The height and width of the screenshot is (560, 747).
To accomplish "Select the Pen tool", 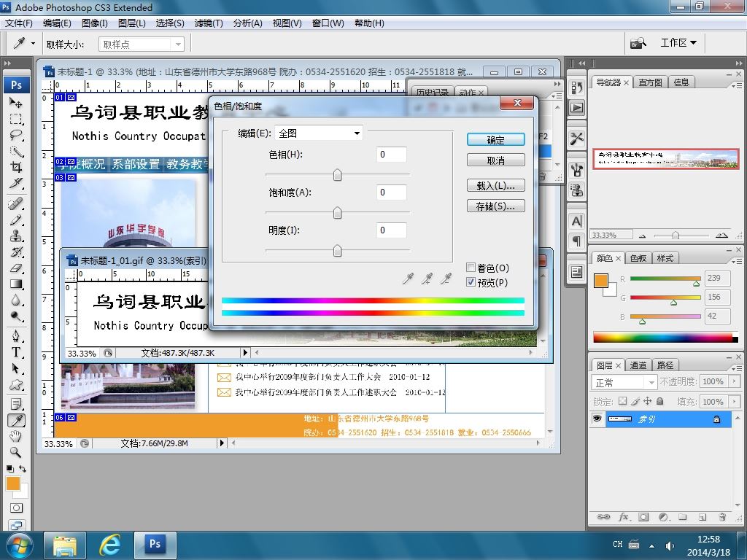I will click(16, 337).
